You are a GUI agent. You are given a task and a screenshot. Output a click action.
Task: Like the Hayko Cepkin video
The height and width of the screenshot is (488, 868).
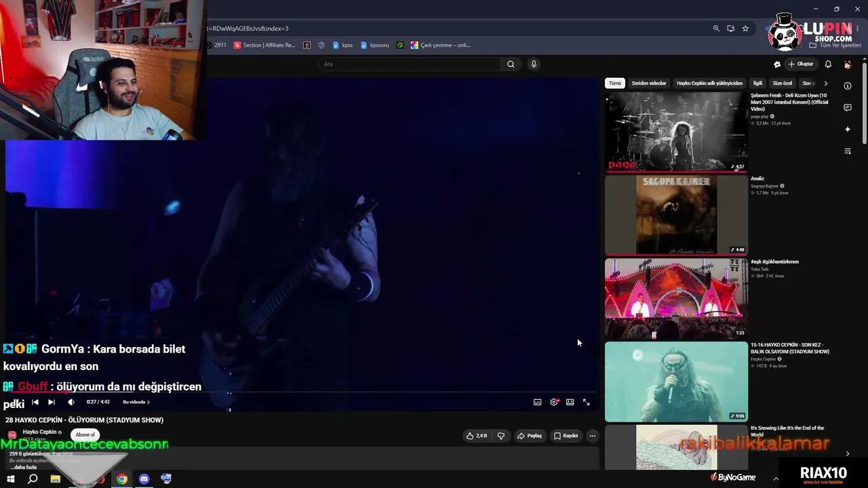tap(477, 436)
